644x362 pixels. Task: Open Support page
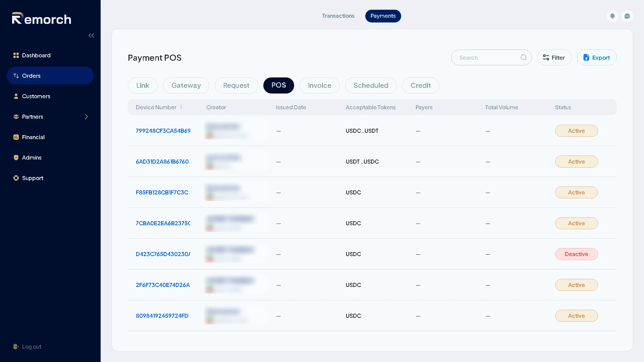click(x=50, y=178)
